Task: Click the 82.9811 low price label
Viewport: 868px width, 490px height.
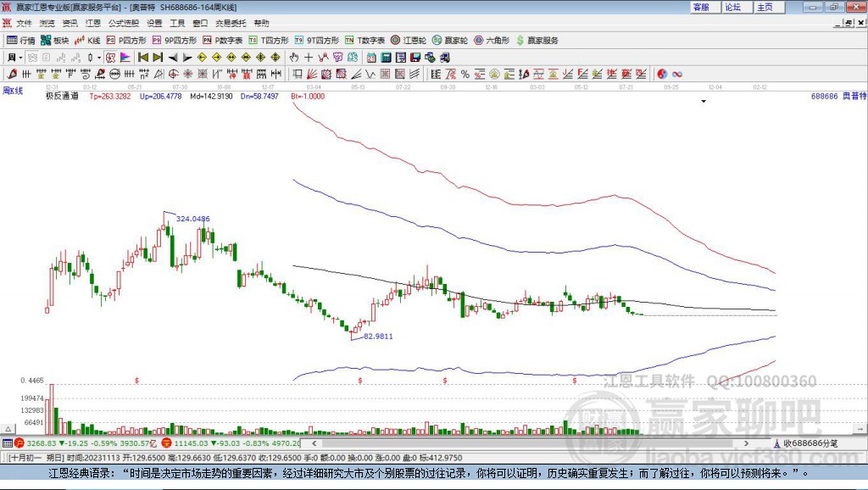Action: pos(379,336)
